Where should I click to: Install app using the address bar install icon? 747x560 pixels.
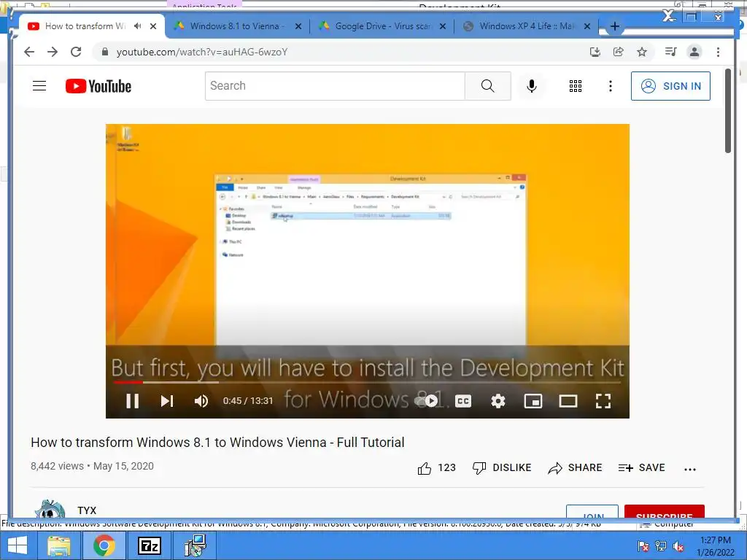click(595, 52)
